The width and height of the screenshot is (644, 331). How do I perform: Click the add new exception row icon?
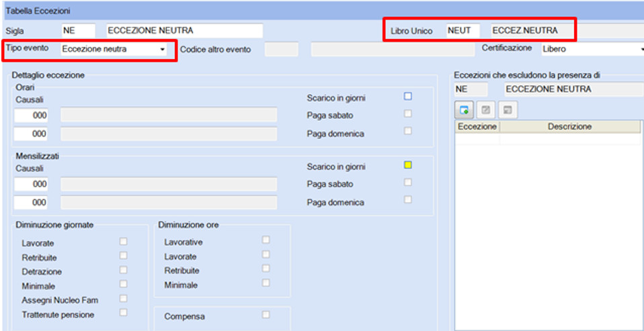click(x=465, y=110)
